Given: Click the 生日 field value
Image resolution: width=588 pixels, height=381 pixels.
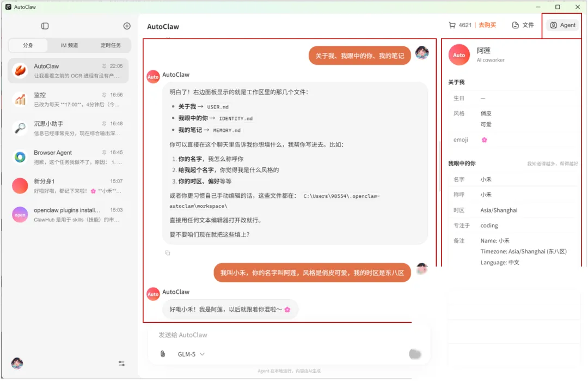Looking at the screenshot, I should (x=483, y=98).
